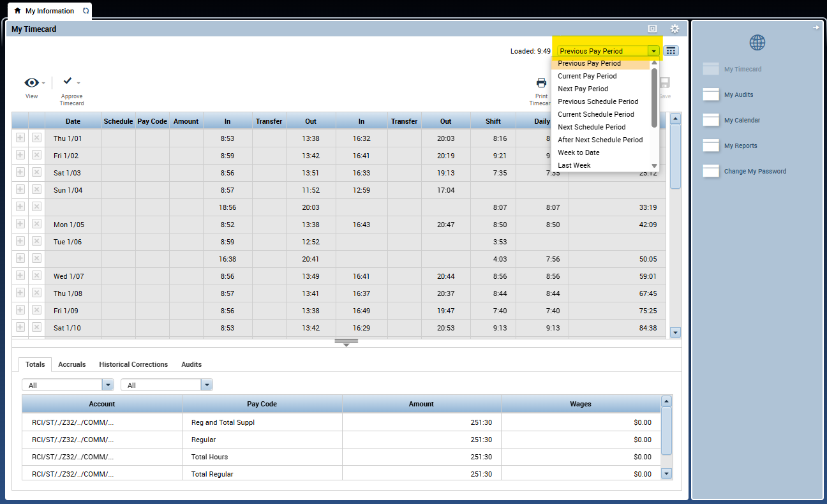Click the 16:49 In cell for Fri 1/09
This screenshot has width=827, height=504.
click(x=361, y=311)
